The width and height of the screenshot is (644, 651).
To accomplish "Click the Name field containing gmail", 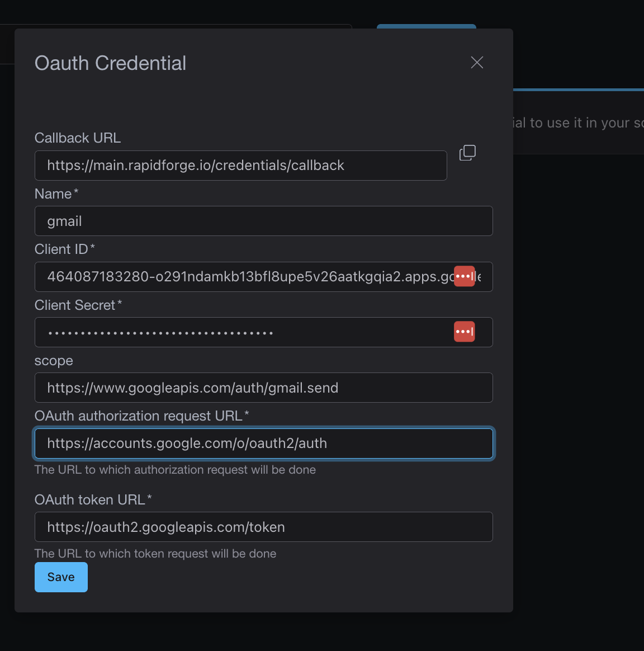I will (263, 221).
